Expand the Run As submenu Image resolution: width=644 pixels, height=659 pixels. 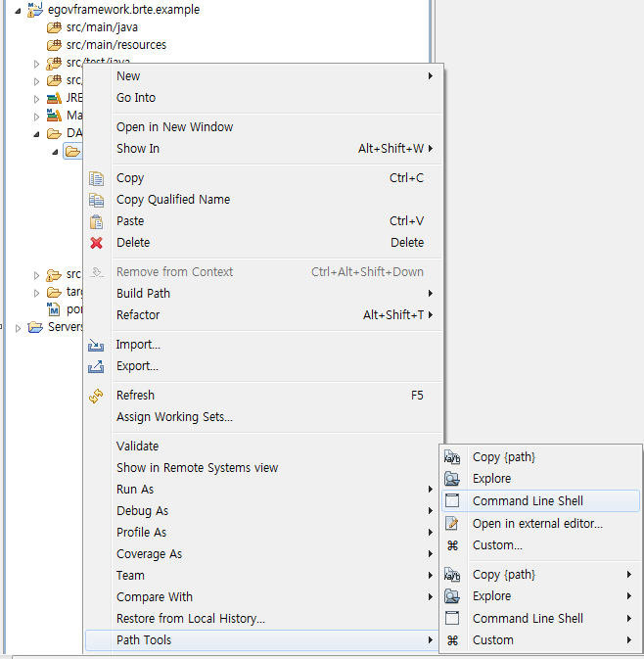[x=430, y=490]
